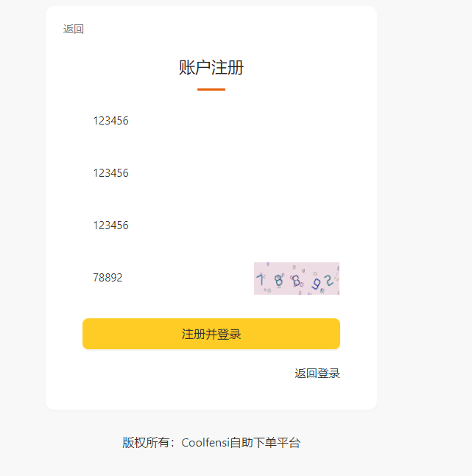Click digit 7 in the captcha picture
Image resolution: width=472 pixels, height=476 pixels.
coord(260,279)
